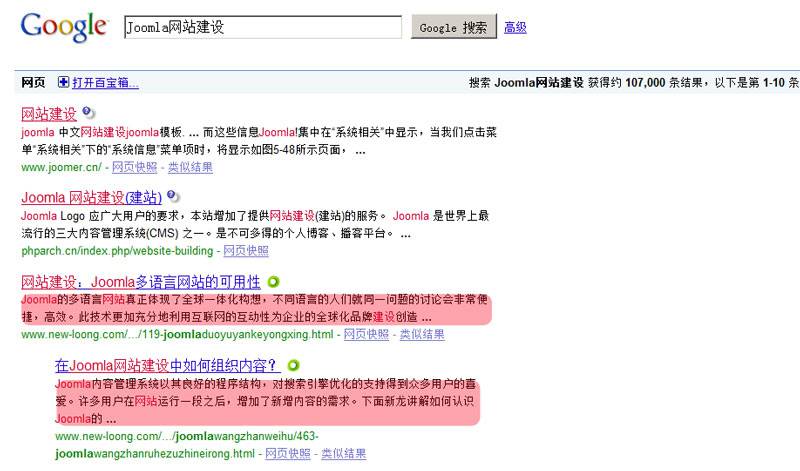Open 网页快照 for phparch.cn result
Viewport: 800px width, 471px height.
[x=246, y=251]
